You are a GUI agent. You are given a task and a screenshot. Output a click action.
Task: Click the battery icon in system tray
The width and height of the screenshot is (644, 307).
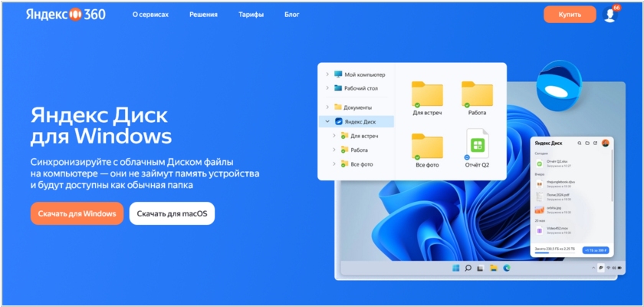tap(619, 268)
